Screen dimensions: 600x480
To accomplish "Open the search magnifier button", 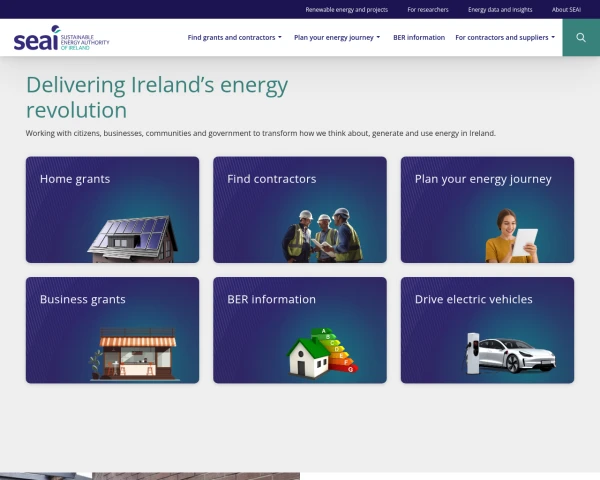I will click(581, 38).
